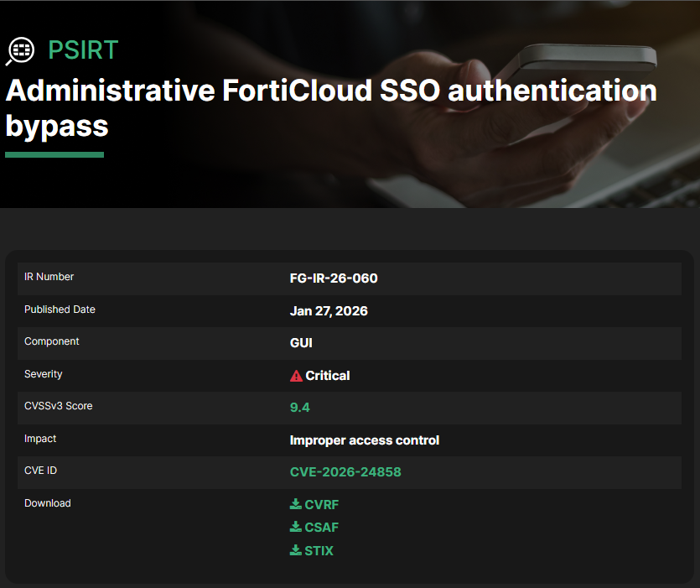Click the Improper access control impact value

pyautogui.click(x=365, y=440)
